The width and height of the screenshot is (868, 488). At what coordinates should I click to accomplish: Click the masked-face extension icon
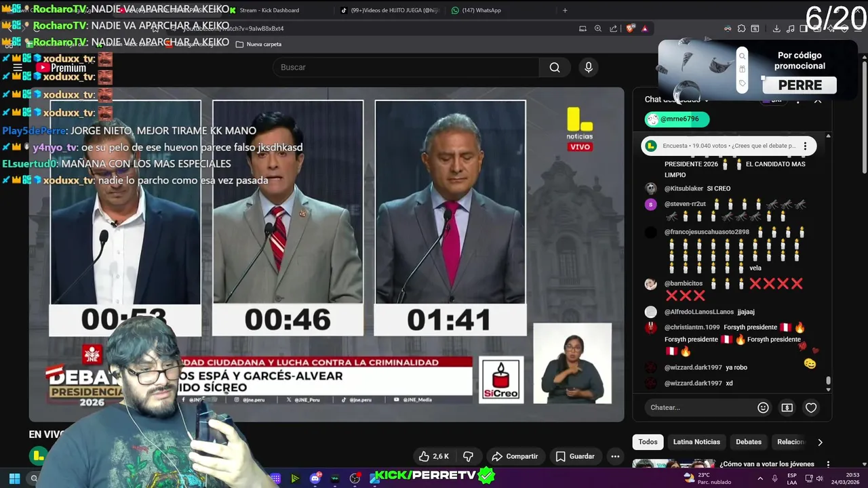coord(728,28)
